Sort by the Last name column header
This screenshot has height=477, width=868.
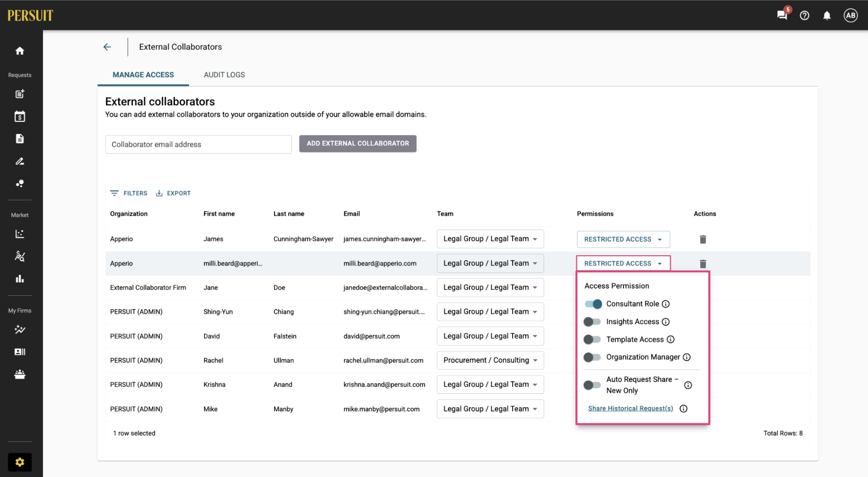[x=289, y=214]
